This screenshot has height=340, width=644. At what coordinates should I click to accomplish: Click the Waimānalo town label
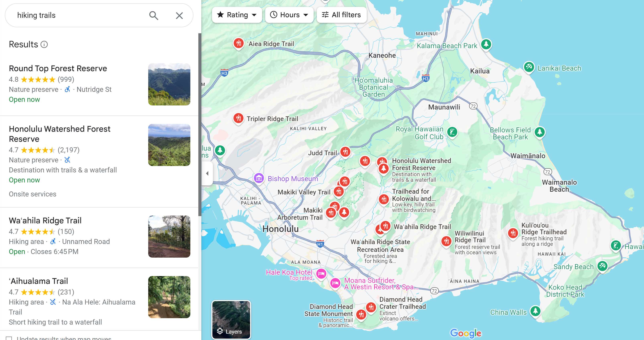[x=528, y=156]
